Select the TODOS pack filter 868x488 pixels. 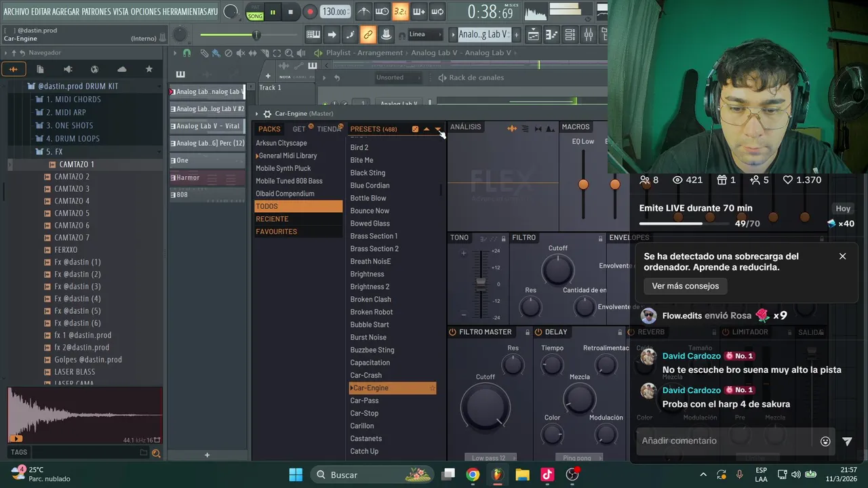(x=298, y=206)
